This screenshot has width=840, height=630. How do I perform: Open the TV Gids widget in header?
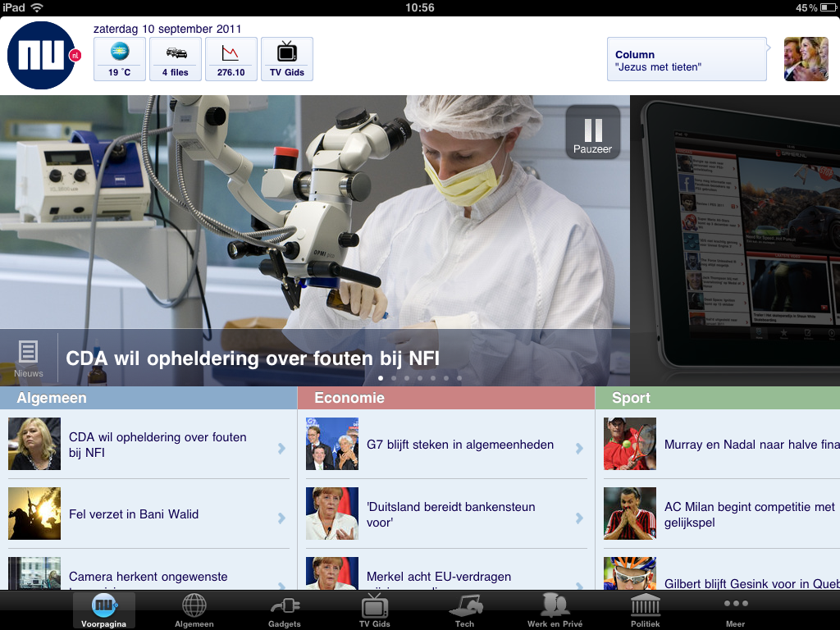coord(287,59)
